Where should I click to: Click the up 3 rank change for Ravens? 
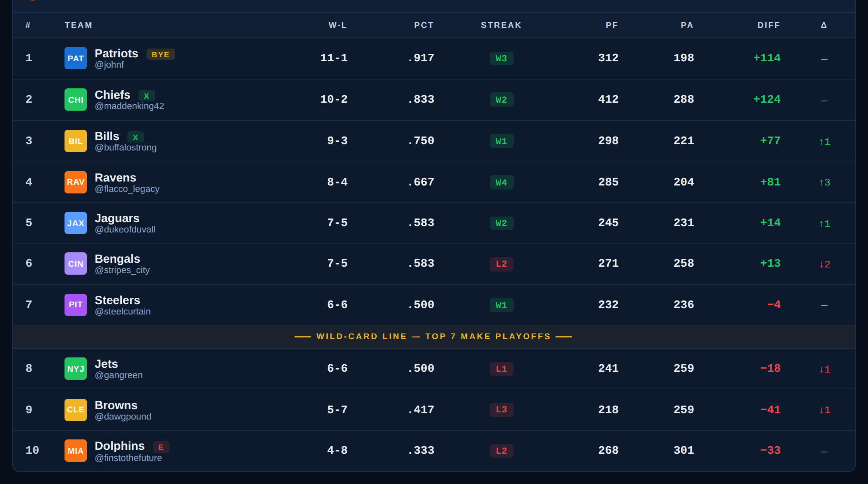pos(824,182)
